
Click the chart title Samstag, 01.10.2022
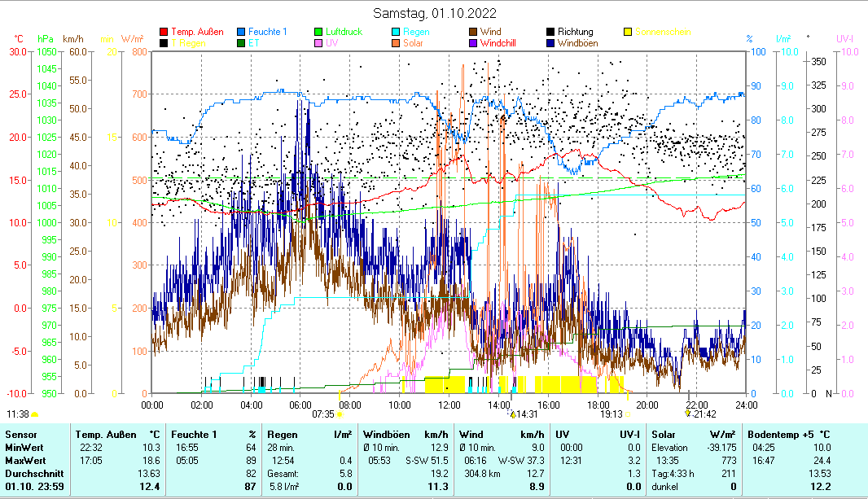[434, 13]
